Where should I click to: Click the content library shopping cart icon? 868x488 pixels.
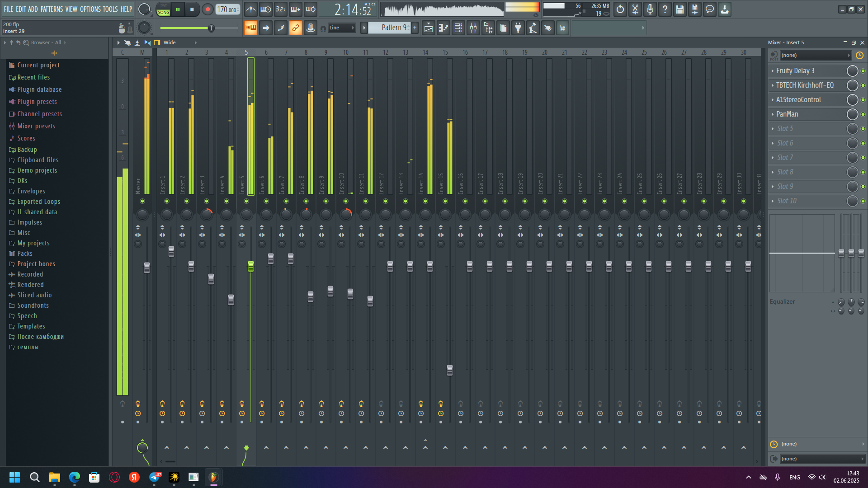click(562, 28)
